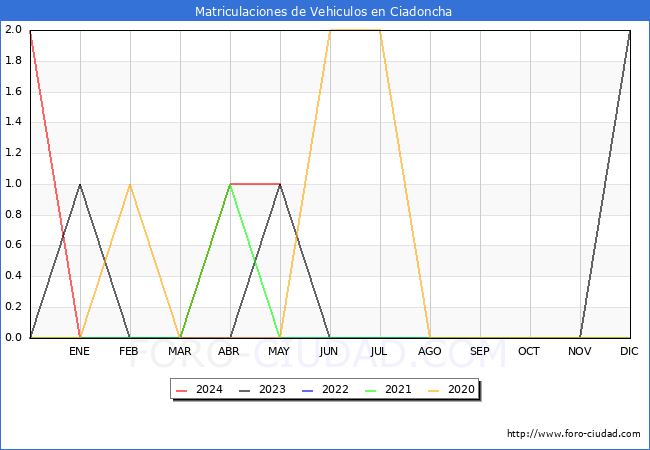
Task: Click the FEB month axis label
Action: [129, 351]
